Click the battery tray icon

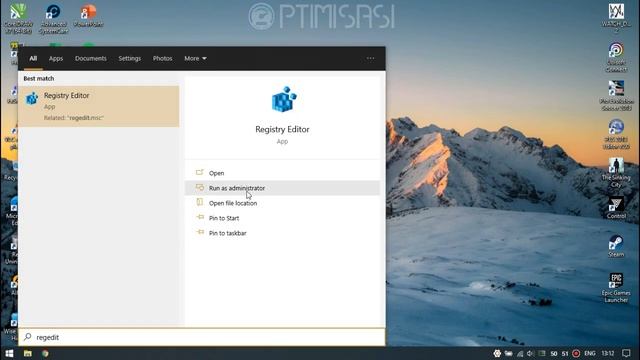509,353
